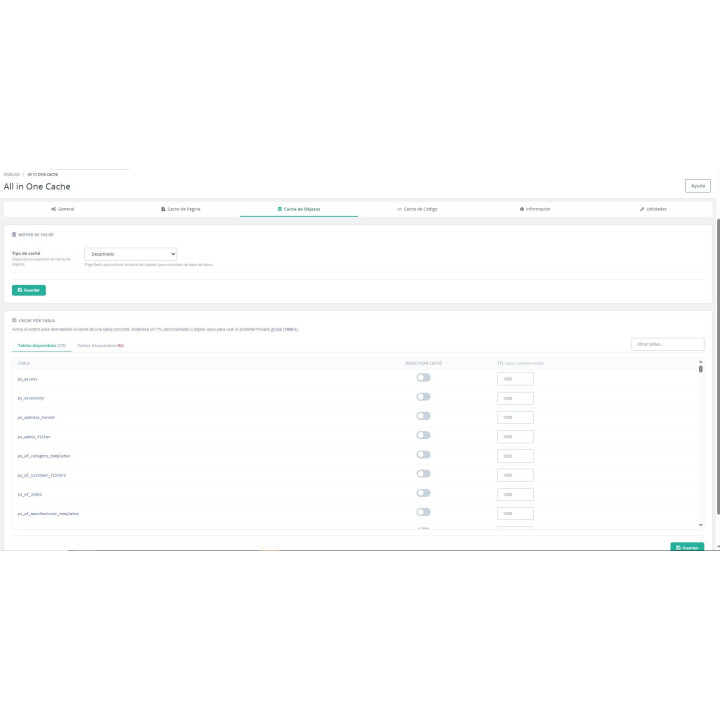
Task: Toggle cache switch for ps_address_format
Action: [x=423, y=416]
